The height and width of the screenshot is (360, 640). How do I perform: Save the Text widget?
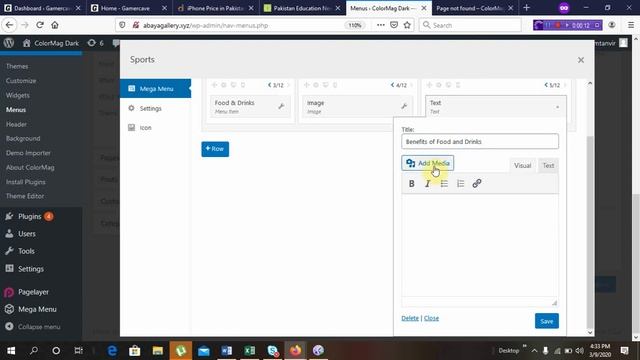click(547, 321)
